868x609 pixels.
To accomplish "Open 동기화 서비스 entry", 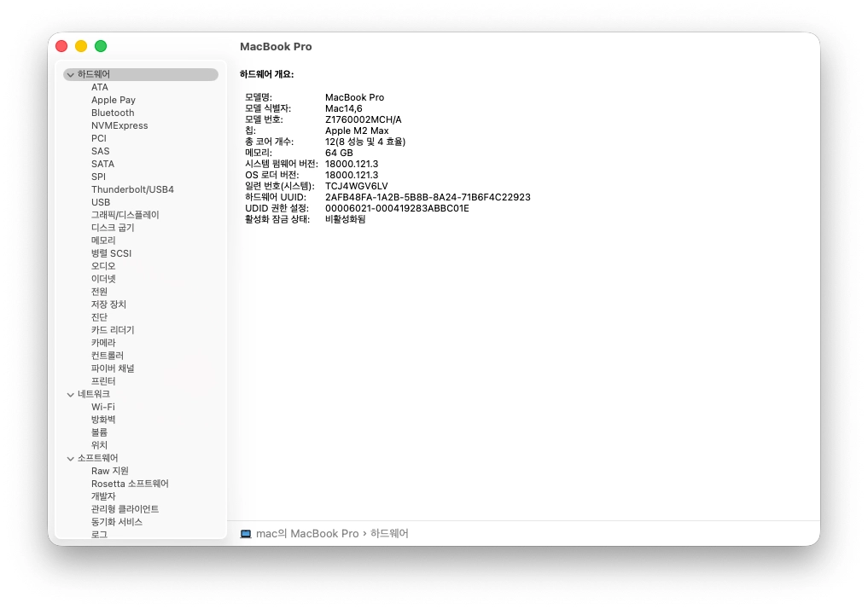I will pyautogui.click(x=117, y=522).
